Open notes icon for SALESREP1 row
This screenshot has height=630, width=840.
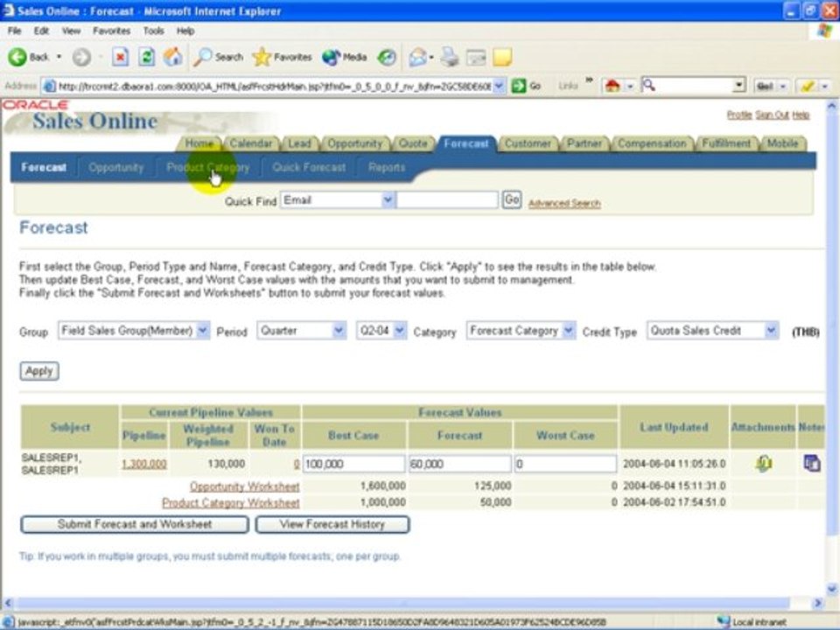click(x=811, y=464)
